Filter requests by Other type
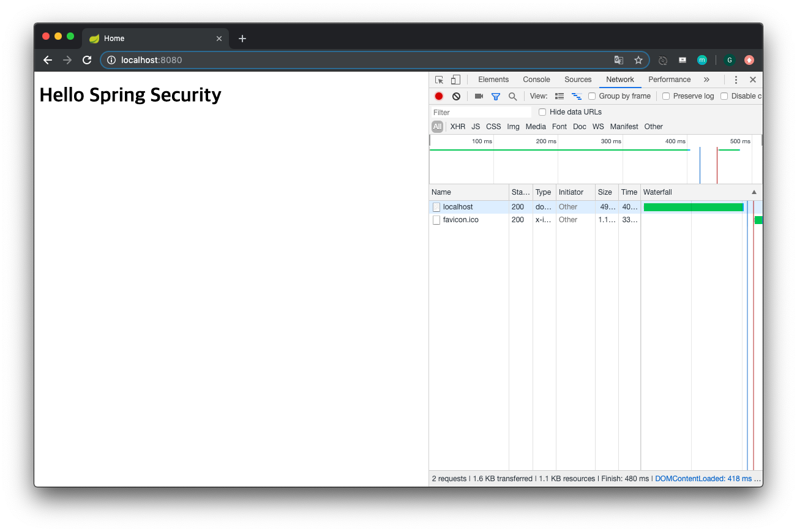 654,127
